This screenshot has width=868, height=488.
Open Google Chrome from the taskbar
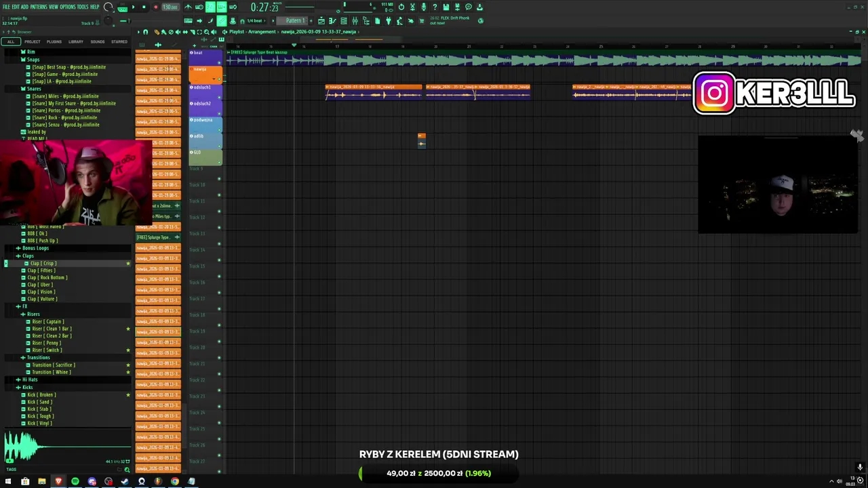(175, 481)
